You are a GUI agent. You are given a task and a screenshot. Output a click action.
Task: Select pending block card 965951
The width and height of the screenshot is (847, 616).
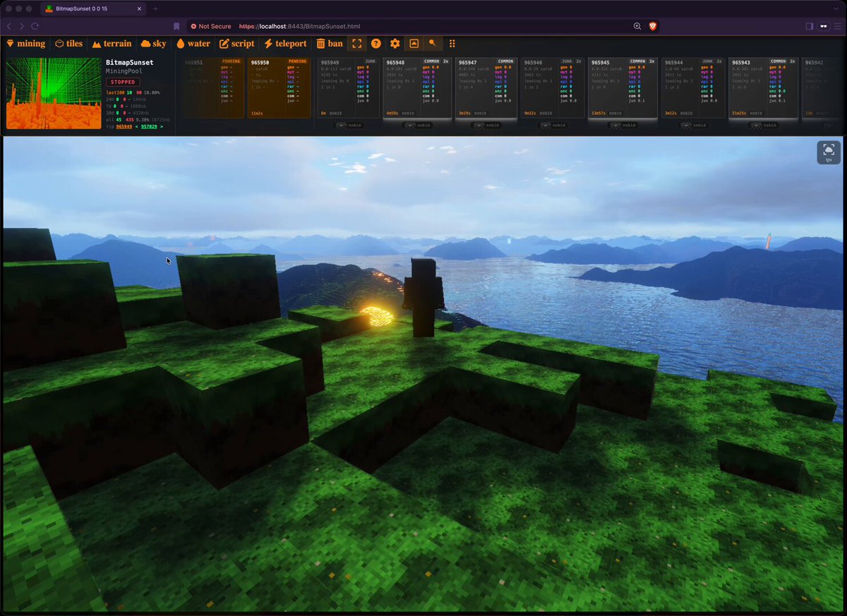pos(212,88)
